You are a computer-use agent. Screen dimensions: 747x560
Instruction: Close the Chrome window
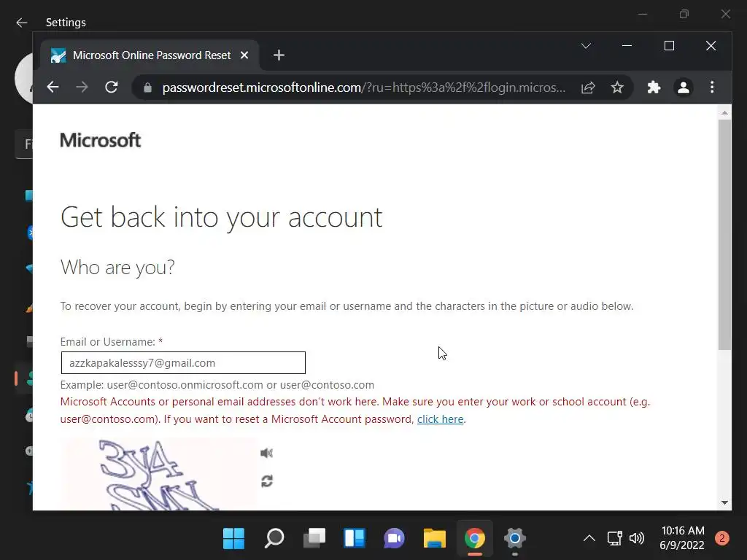pyautogui.click(x=711, y=46)
